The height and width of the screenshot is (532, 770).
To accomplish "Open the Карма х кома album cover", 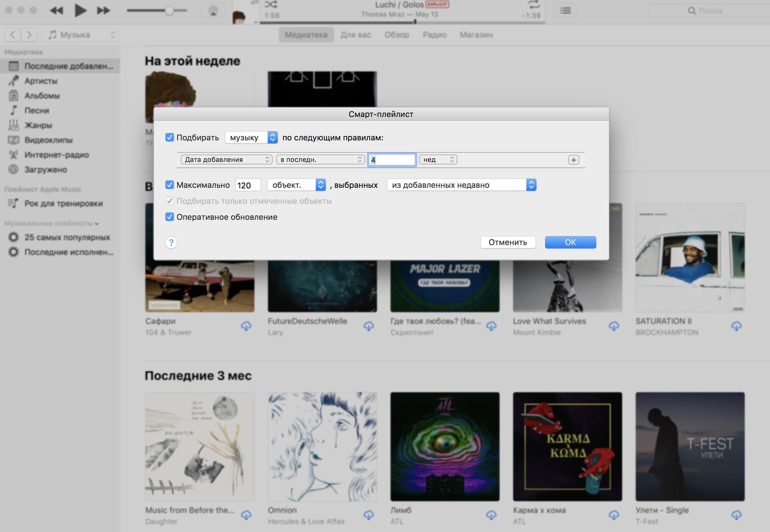I will click(568, 447).
